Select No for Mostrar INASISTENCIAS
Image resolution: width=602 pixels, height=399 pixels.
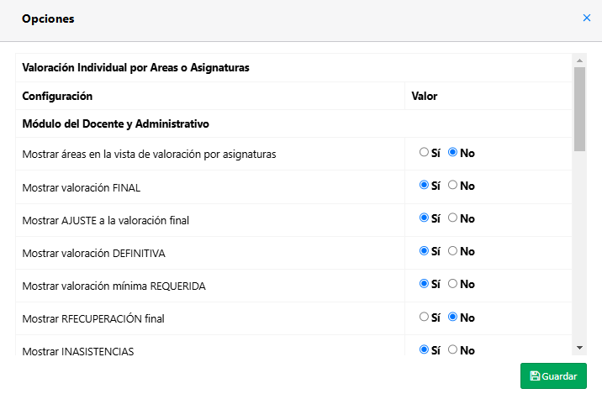coord(453,349)
